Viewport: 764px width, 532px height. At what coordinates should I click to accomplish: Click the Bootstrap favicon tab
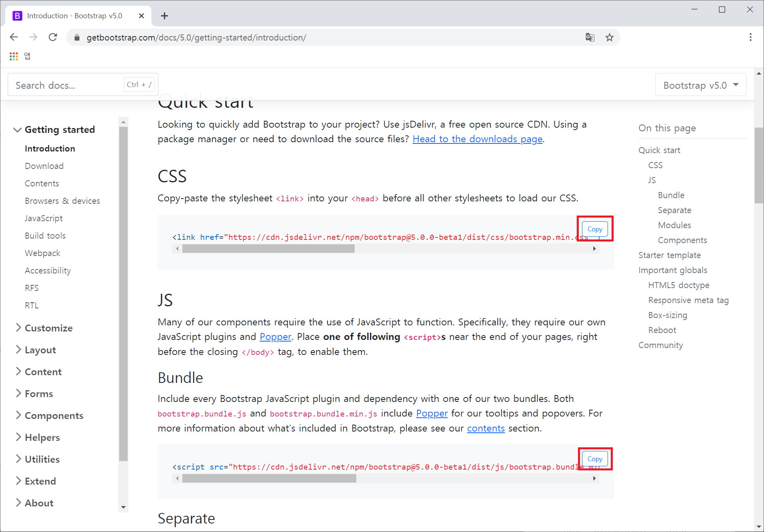17,16
